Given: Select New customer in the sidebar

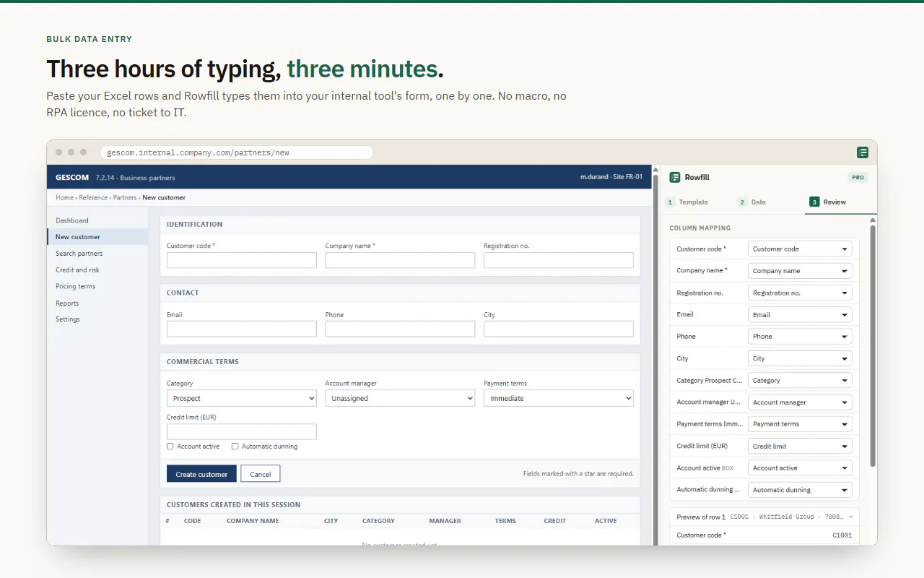Looking at the screenshot, I should point(97,237).
